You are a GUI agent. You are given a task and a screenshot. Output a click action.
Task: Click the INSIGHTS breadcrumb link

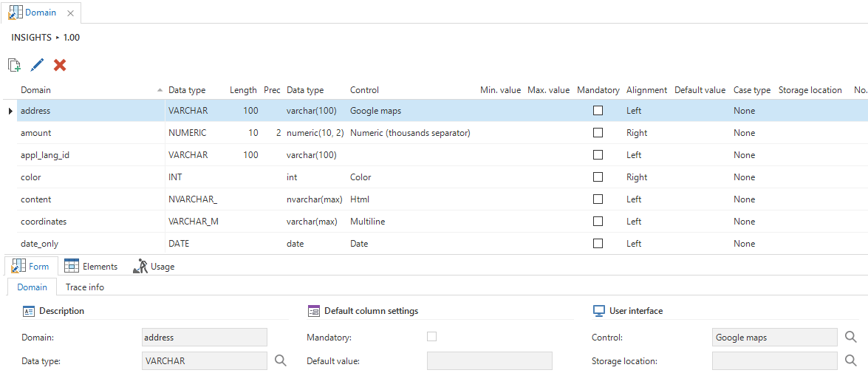pos(31,38)
